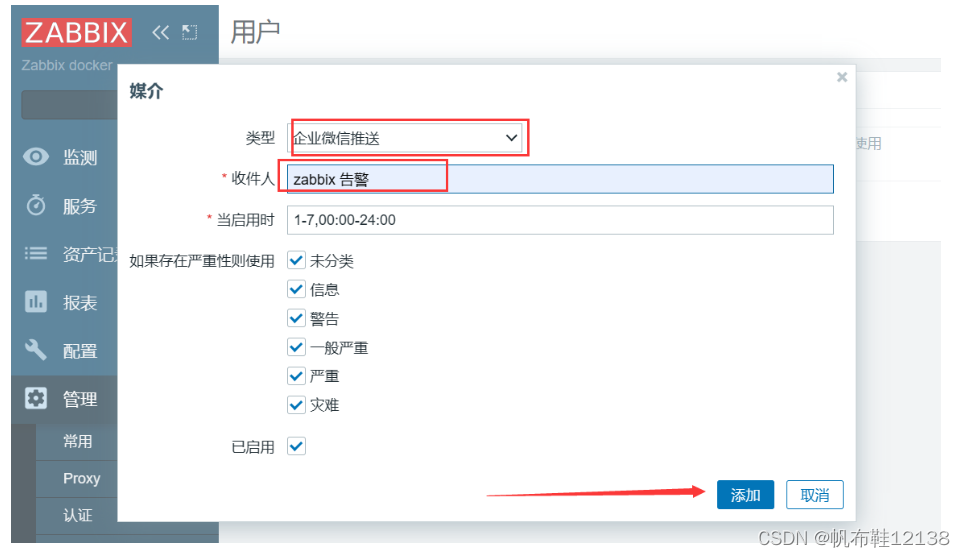Viewport: 965px width, 557px height.
Task: Click the 媒介 dialog title
Action: [x=146, y=91]
